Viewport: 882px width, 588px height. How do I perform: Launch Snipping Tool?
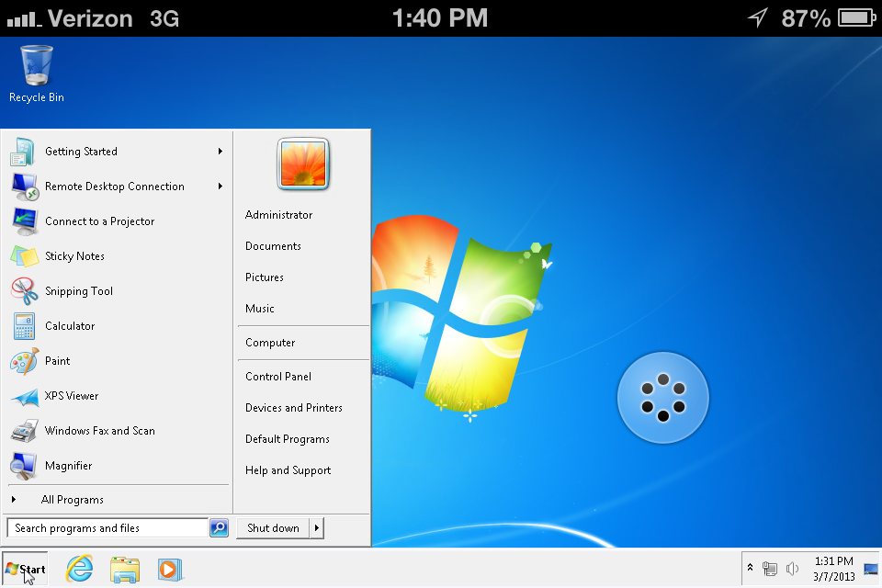pos(79,291)
